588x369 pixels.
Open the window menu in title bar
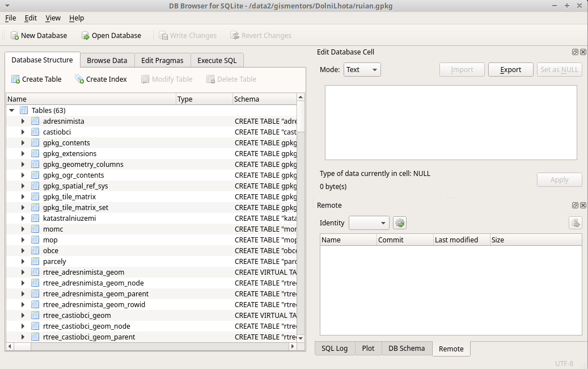pyautogui.click(x=7, y=6)
